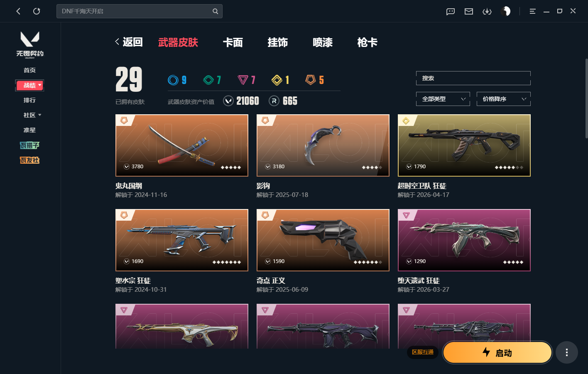
Task: Click the user avatar icon
Action: [505, 11]
